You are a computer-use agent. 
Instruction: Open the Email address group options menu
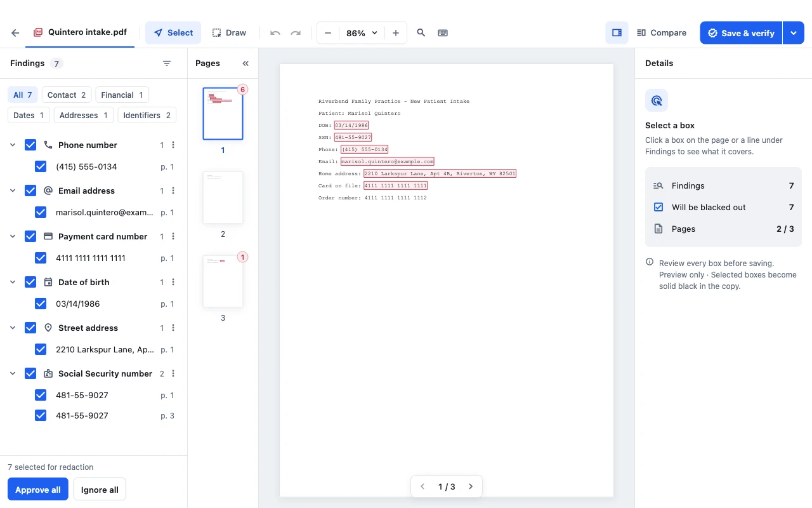(x=173, y=190)
